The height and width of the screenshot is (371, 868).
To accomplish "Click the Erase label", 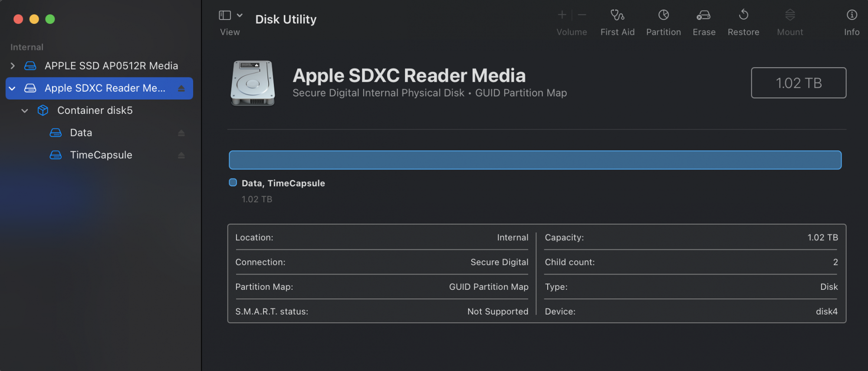I will (x=704, y=32).
